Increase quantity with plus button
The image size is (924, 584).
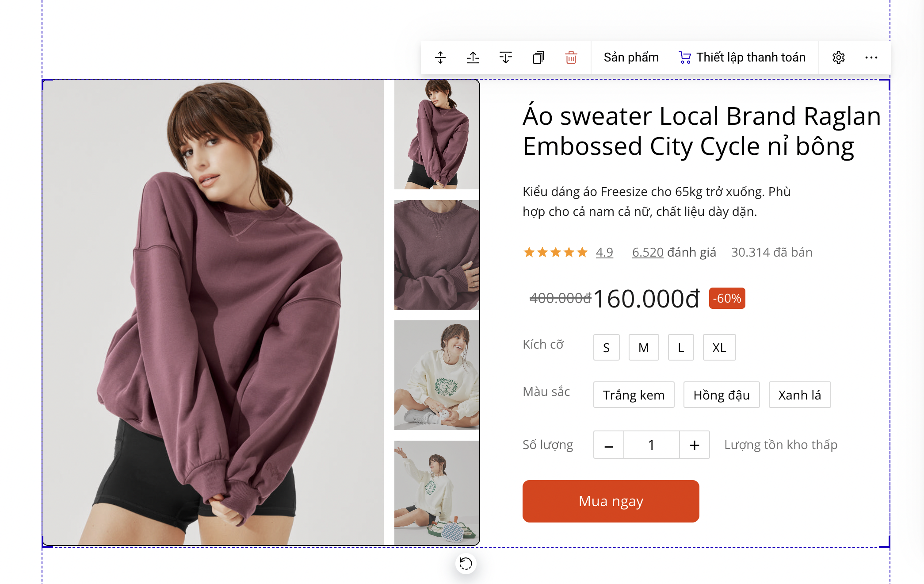click(x=695, y=445)
